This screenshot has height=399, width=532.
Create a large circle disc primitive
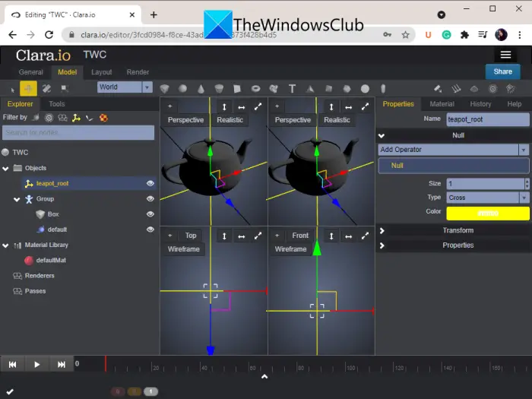tap(365, 89)
